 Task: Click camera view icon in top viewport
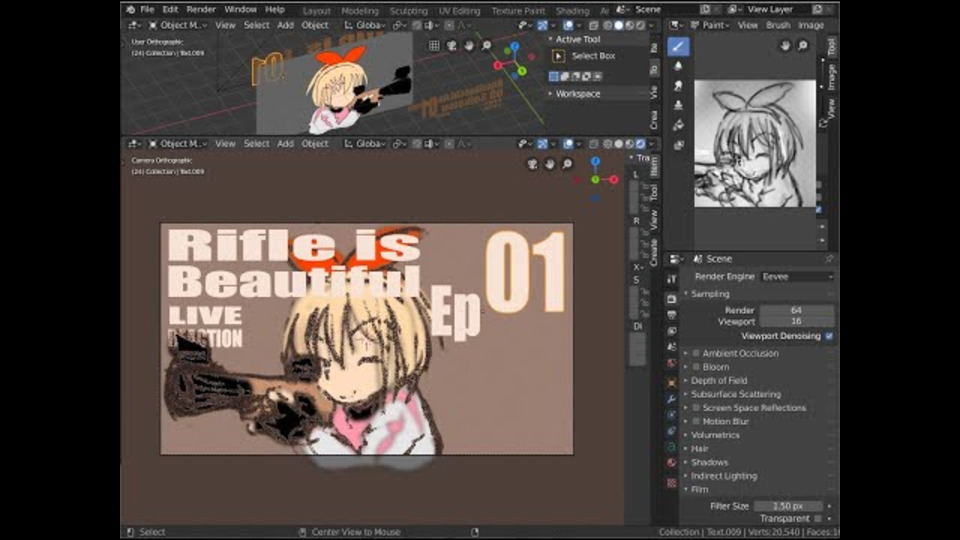(x=452, y=46)
